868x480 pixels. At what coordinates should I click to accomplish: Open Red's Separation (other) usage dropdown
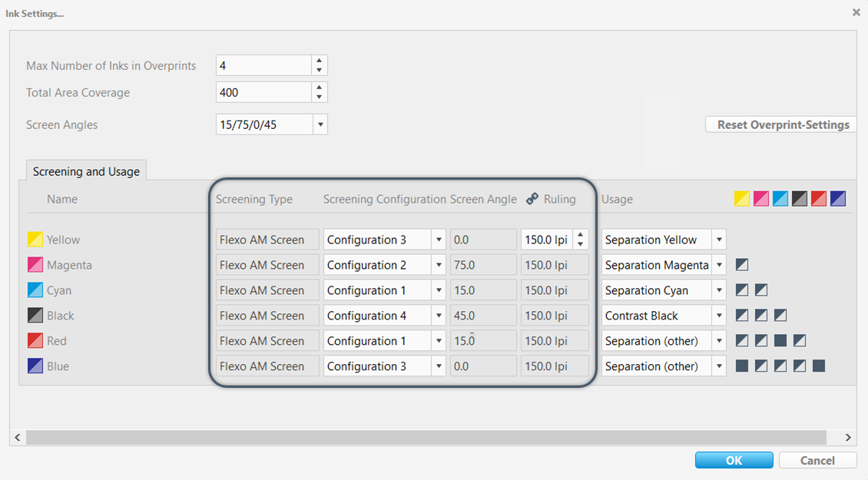click(719, 341)
